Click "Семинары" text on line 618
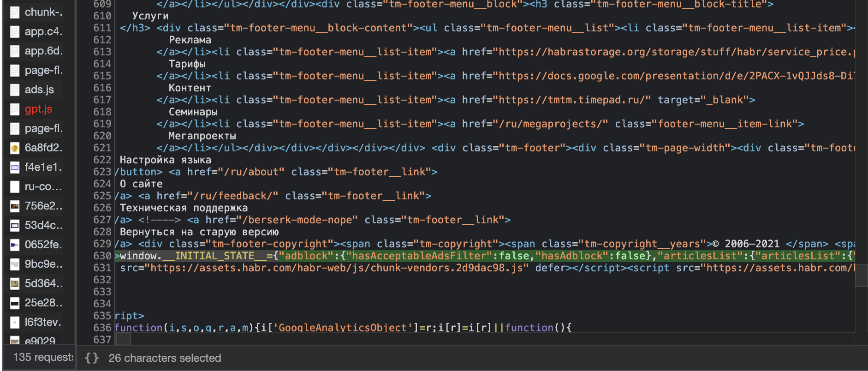This screenshot has width=868, height=371. pyautogui.click(x=193, y=112)
